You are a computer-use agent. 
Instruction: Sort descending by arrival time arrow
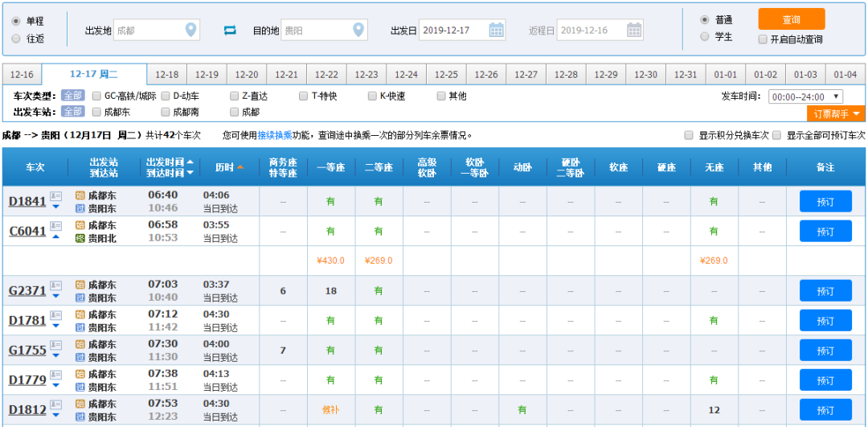[x=190, y=173]
